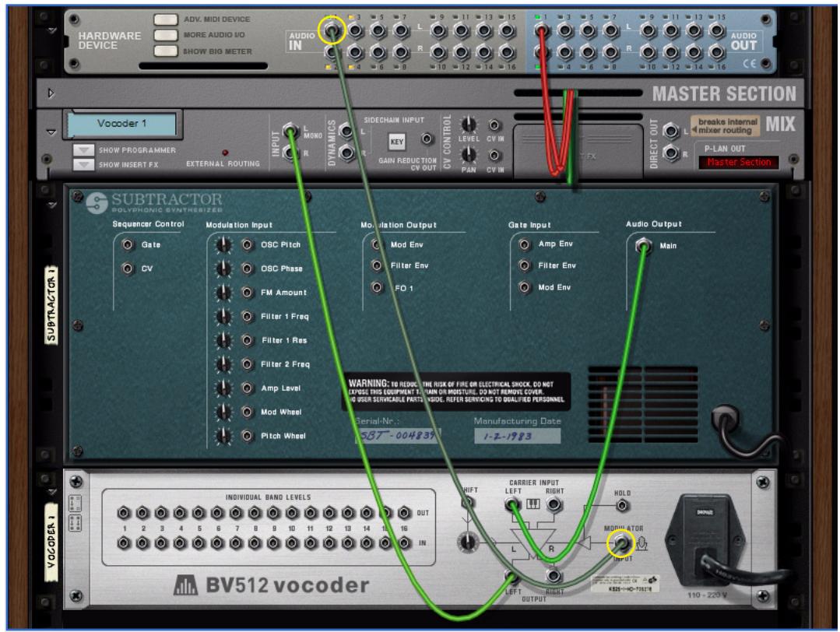Click the Subtractor Main audio output jack

click(x=644, y=246)
